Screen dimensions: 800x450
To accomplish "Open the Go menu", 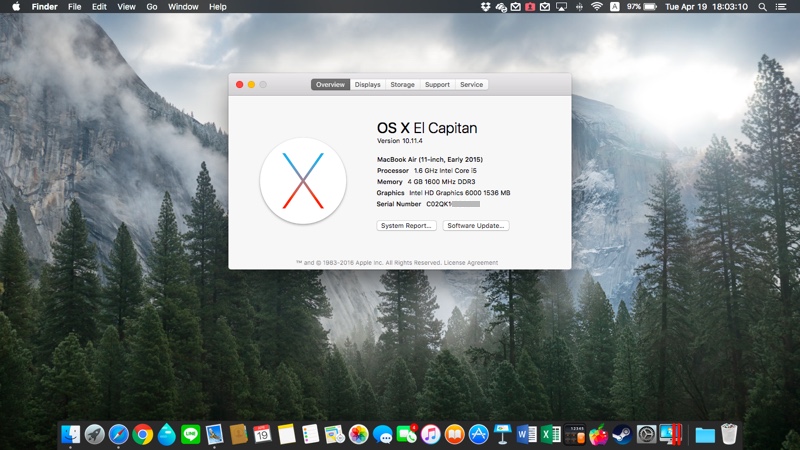I will [152, 7].
